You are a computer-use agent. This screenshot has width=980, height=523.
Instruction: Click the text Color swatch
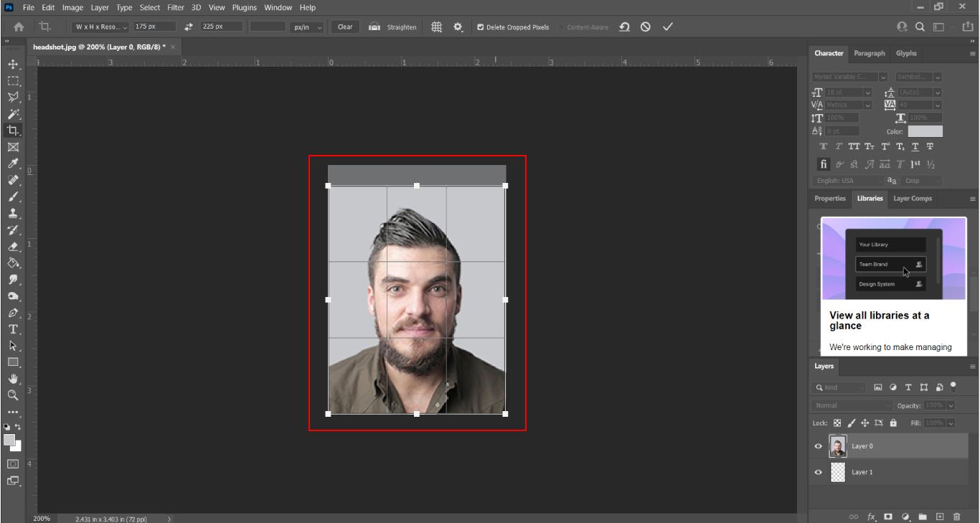coord(925,131)
